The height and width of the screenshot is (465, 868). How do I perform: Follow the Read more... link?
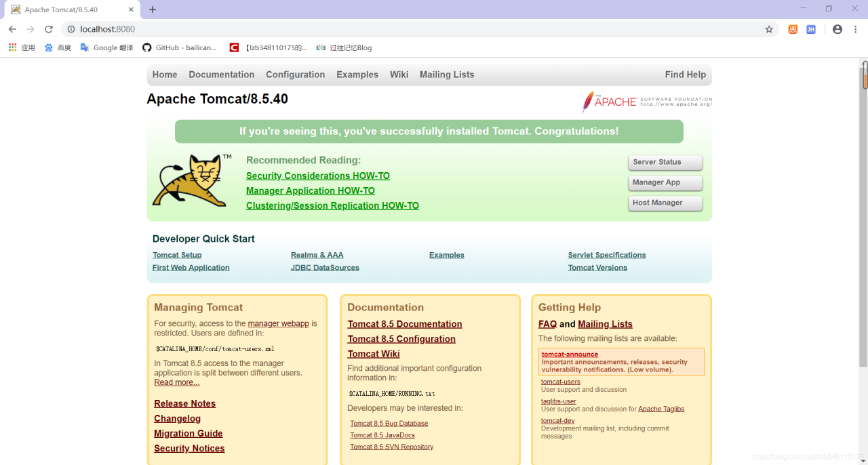click(x=177, y=382)
